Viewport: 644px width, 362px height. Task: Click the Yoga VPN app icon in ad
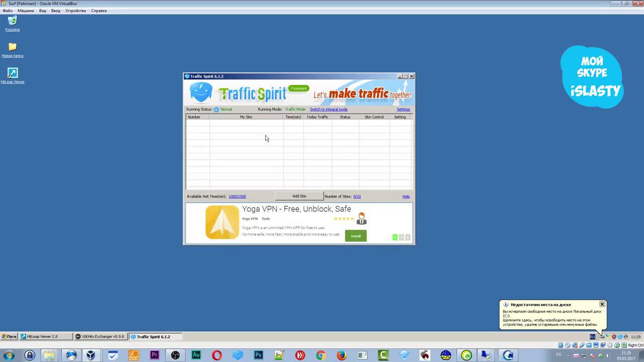pyautogui.click(x=222, y=222)
